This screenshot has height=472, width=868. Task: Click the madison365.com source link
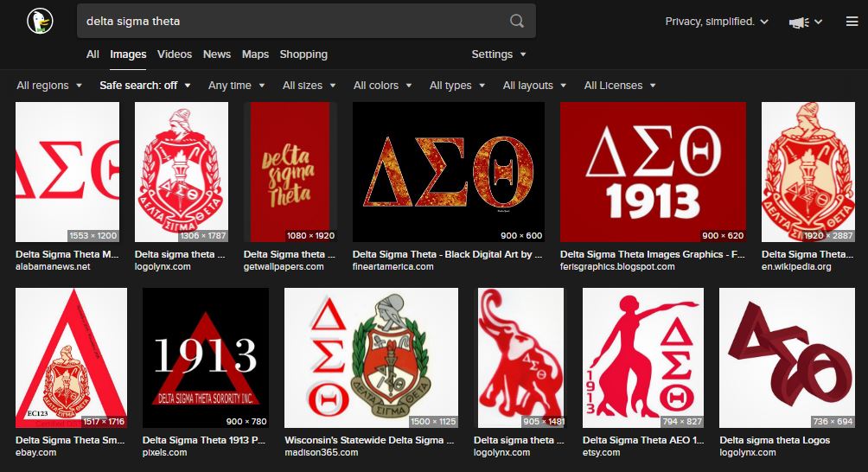(x=321, y=453)
